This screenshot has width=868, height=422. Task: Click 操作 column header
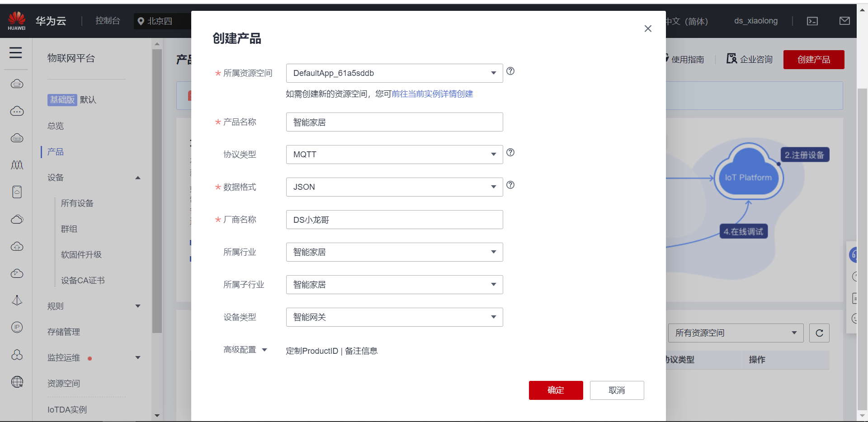click(x=757, y=360)
